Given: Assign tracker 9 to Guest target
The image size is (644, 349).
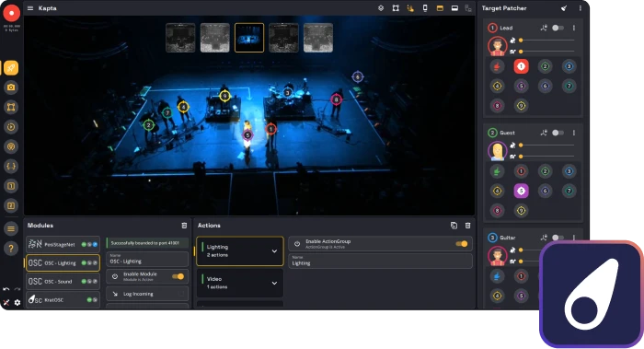Looking at the screenshot, I should pos(522,211).
